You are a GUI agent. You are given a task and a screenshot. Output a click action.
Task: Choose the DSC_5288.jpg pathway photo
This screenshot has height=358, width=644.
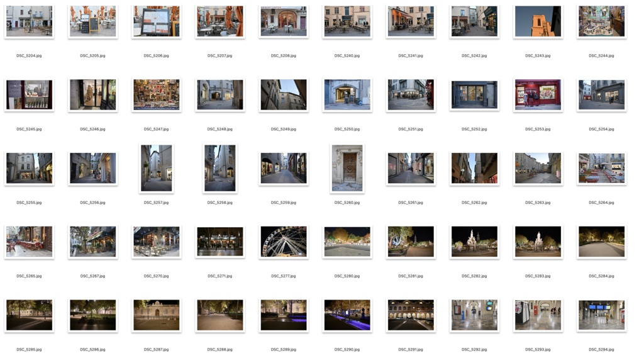[219, 315]
